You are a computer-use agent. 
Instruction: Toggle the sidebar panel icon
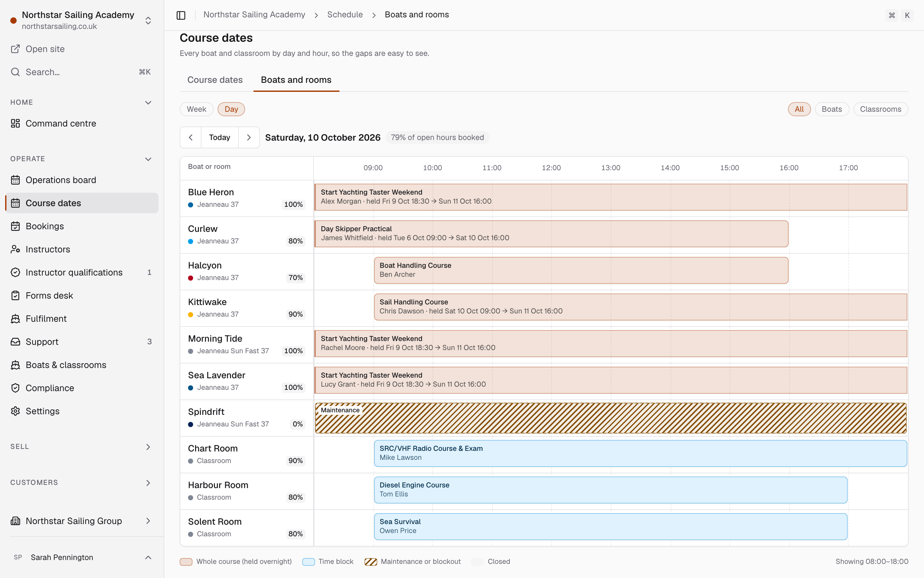pyautogui.click(x=181, y=15)
